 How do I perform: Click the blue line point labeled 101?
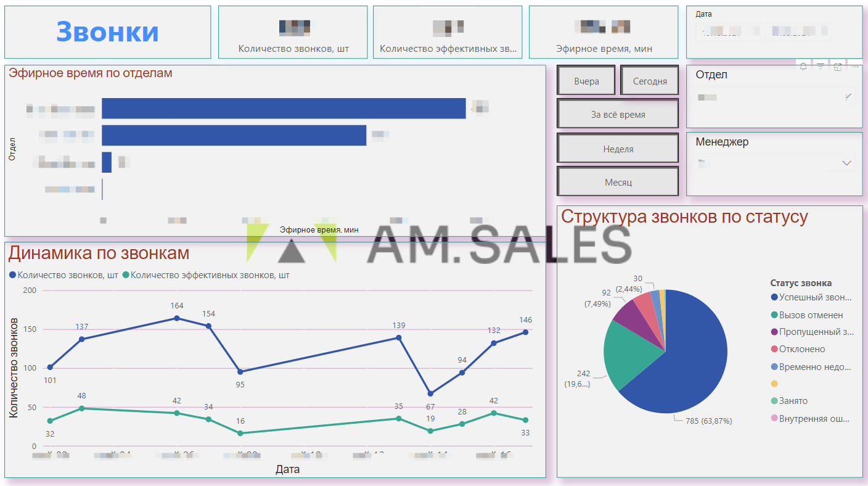50,367
